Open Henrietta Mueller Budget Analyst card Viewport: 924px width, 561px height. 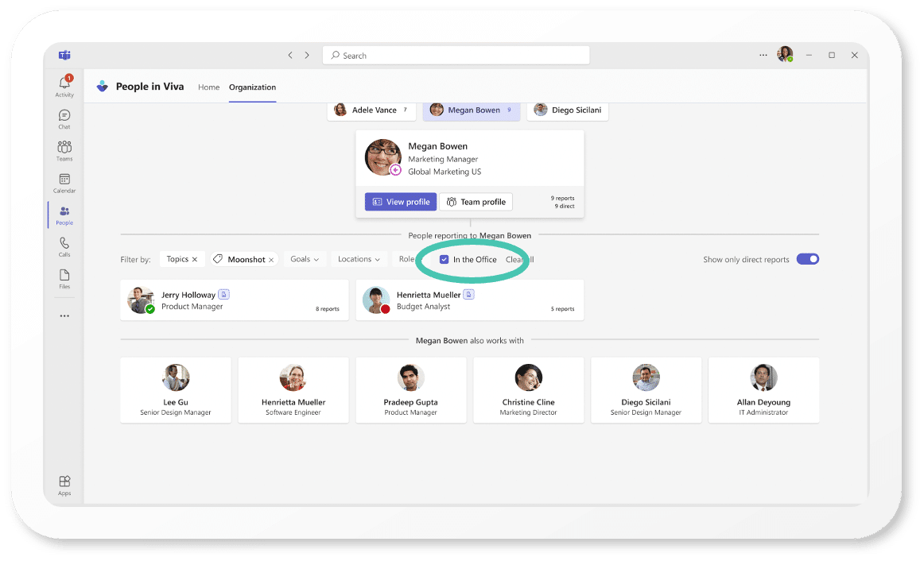[470, 300]
